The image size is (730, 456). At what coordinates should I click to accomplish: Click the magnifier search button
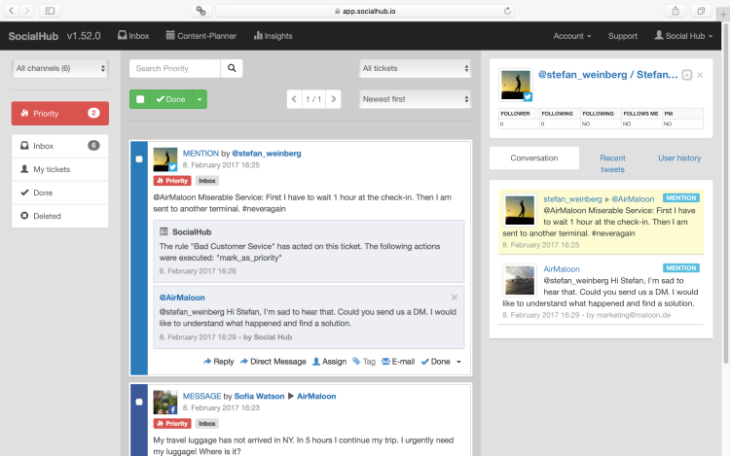pos(231,68)
